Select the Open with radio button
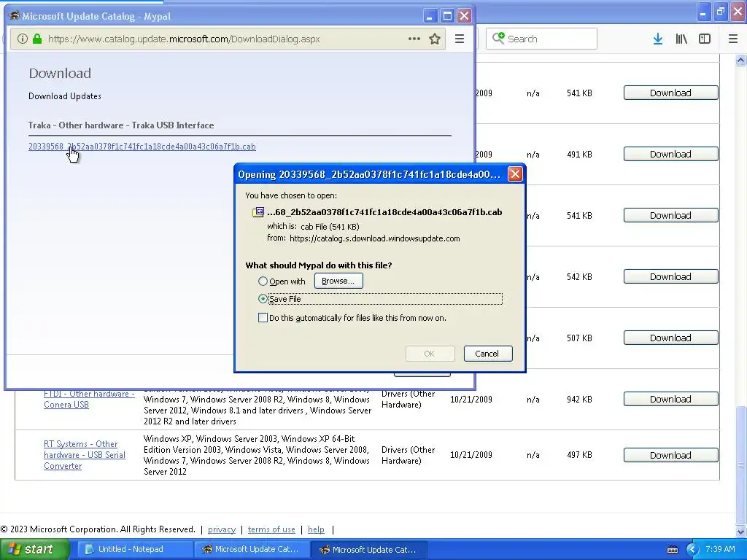 263,281
